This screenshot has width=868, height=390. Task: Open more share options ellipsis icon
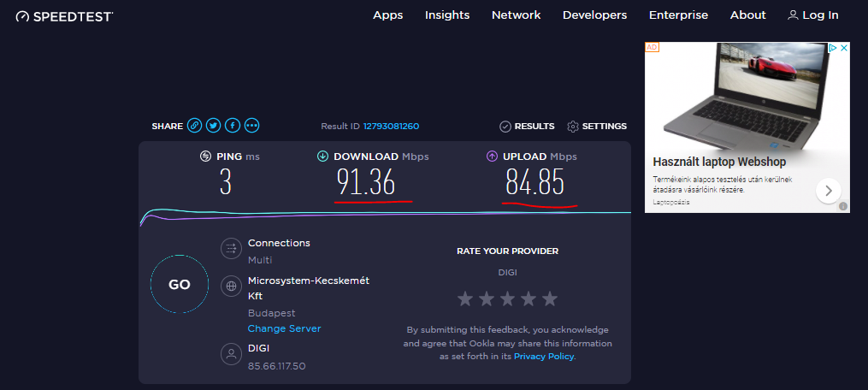point(252,126)
